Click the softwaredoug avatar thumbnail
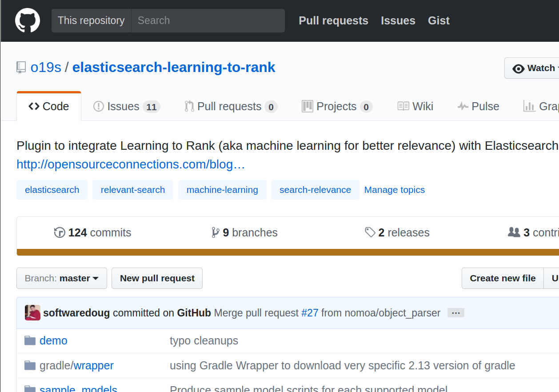 32,313
